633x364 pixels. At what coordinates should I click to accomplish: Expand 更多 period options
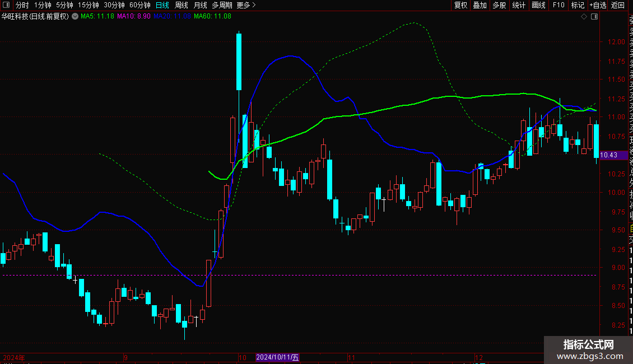246,5
